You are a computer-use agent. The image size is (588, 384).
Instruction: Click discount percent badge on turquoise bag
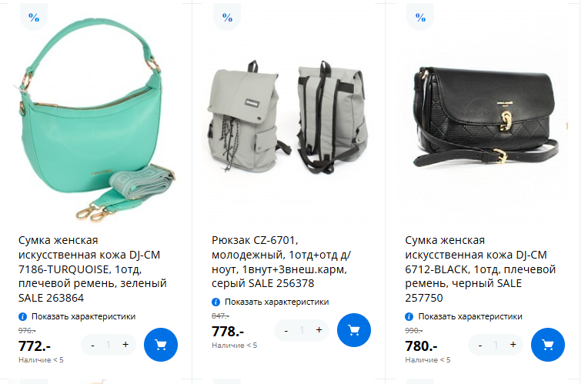pyautogui.click(x=34, y=17)
